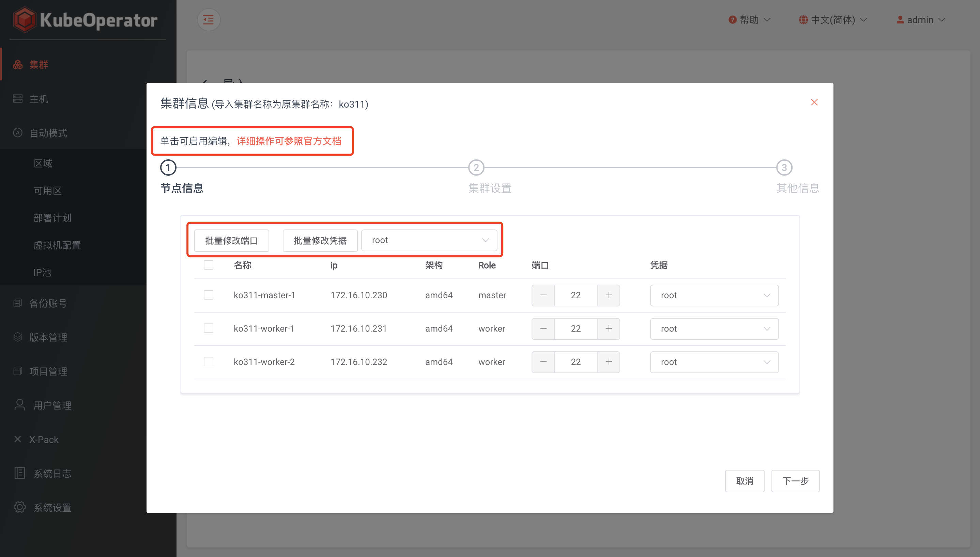
Task: Select step 1 节点信息
Action: 168,168
